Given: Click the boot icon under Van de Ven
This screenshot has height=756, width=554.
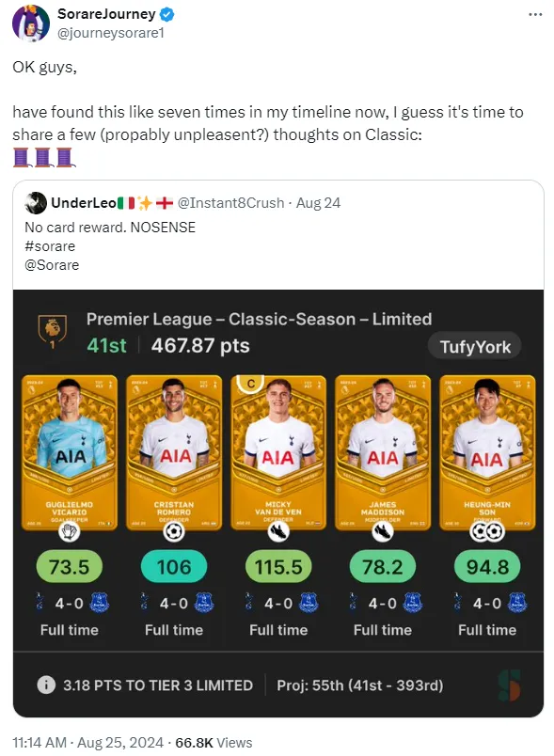Looking at the screenshot, I should (x=278, y=532).
